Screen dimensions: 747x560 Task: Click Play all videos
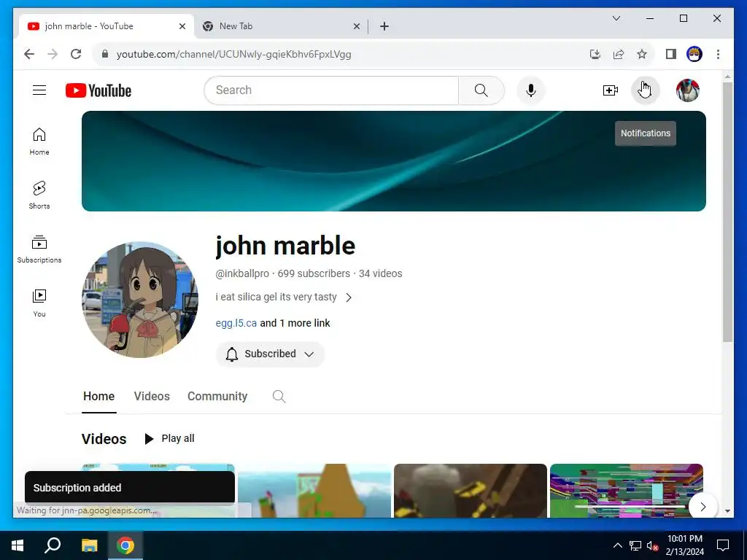click(x=169, y=438)
